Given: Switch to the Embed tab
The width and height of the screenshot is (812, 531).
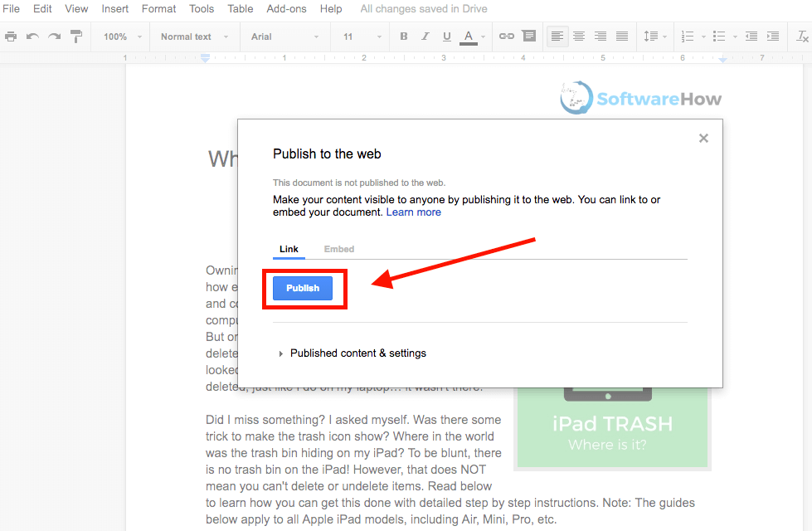Looking at the screenshot, I should (x=338, y=249).
